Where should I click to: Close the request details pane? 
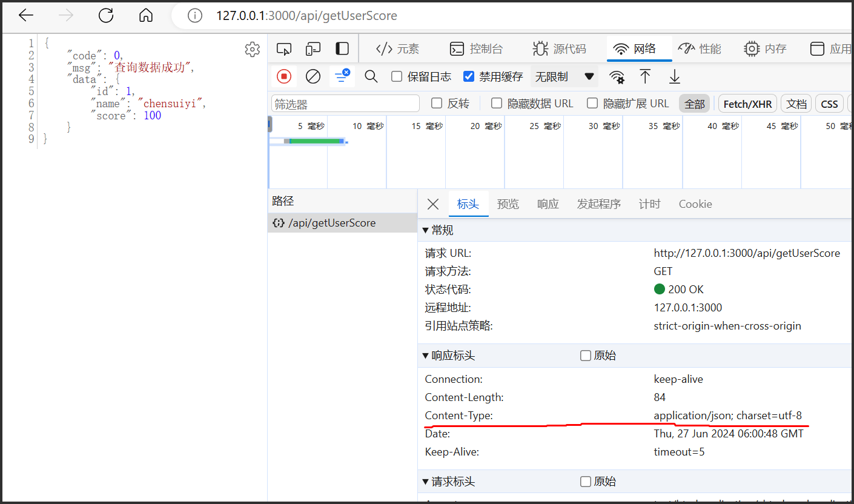pos(433,204)
